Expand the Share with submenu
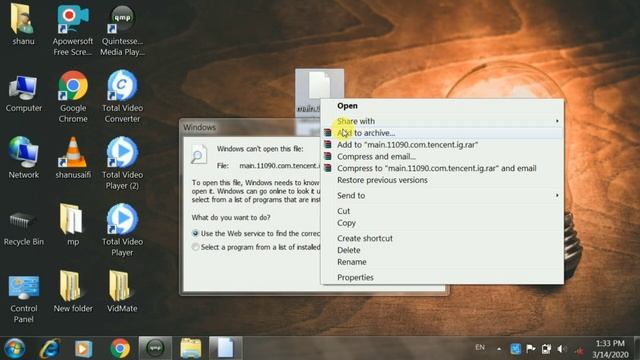640x360 pixels. click(442, 121)
